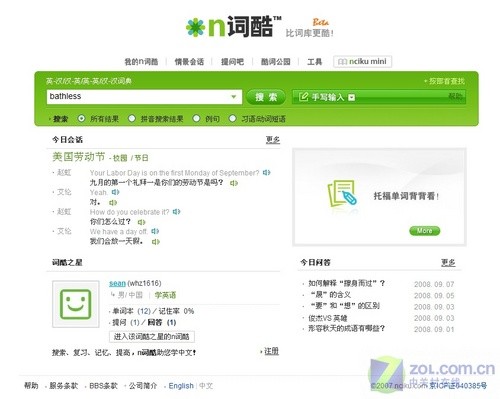Select the 所有结果 radio button
The width and height of the screenshot is (500, 399).
(x=81, y=118)
